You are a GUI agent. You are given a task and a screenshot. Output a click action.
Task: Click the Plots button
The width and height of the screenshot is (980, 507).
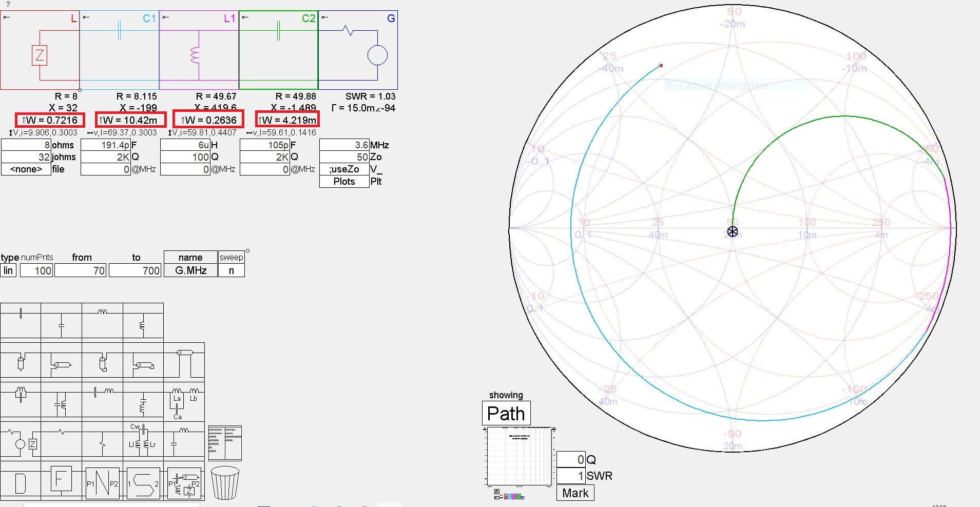[344, 181]
